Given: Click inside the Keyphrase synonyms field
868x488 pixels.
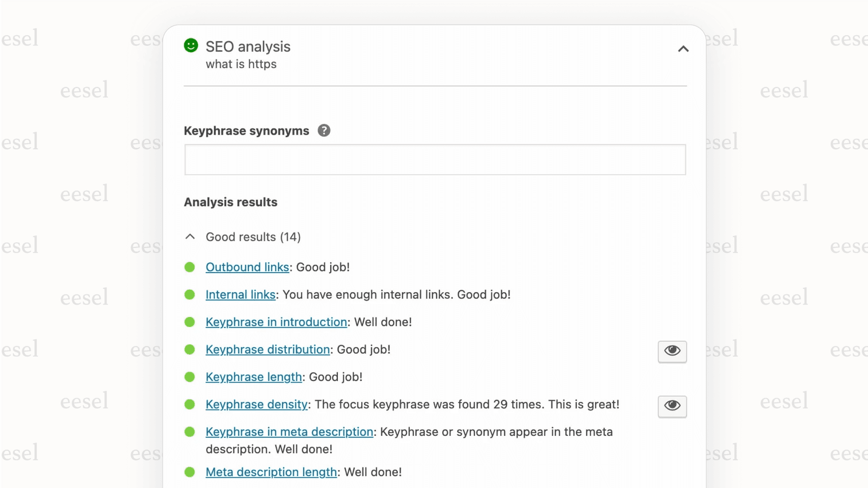Looking at the screenshot, I should pos(435,160).
